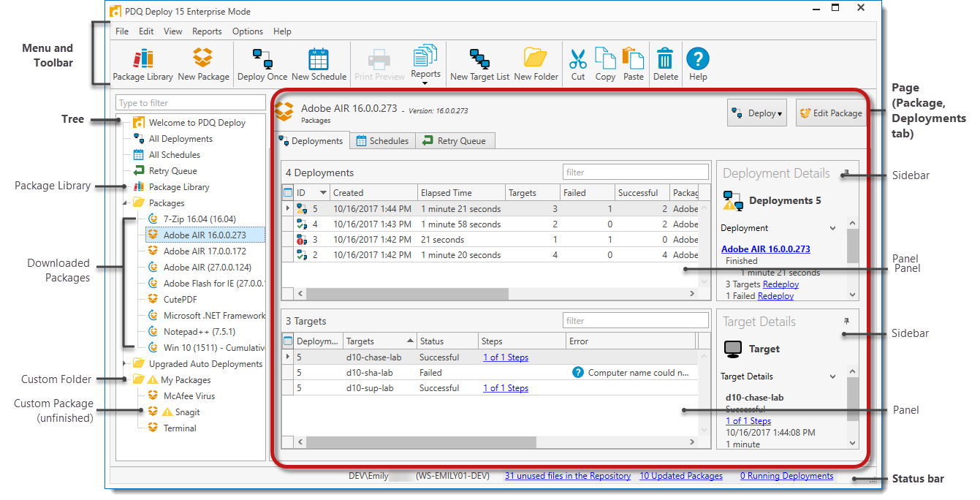The image size is (980, 500).
Task: Open the Reports menu
Action: [207, 31]
